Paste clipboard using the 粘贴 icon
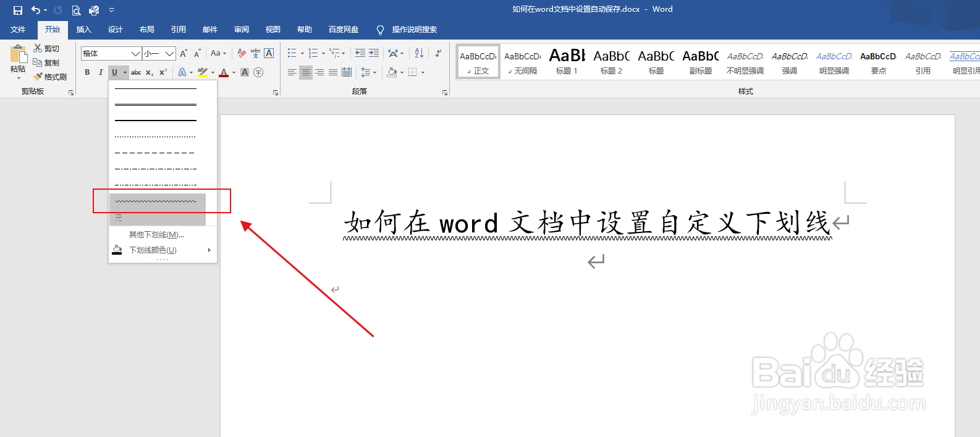 19,54
